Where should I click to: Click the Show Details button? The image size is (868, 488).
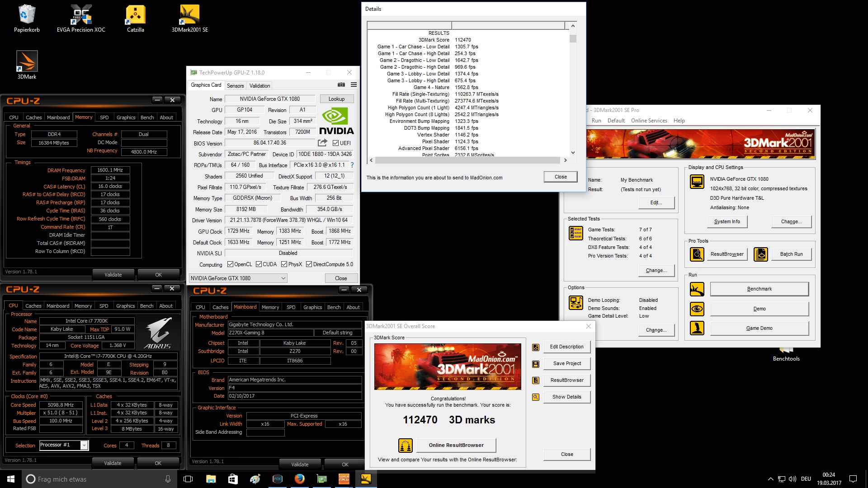tap(566, 397)
